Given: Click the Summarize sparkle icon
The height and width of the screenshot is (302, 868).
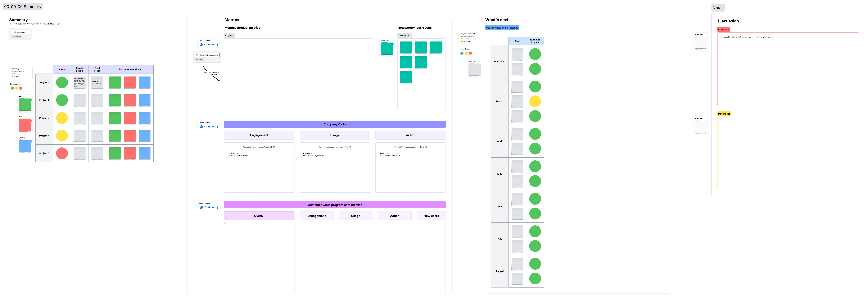Looking at the screenshot, I should 15,32.
